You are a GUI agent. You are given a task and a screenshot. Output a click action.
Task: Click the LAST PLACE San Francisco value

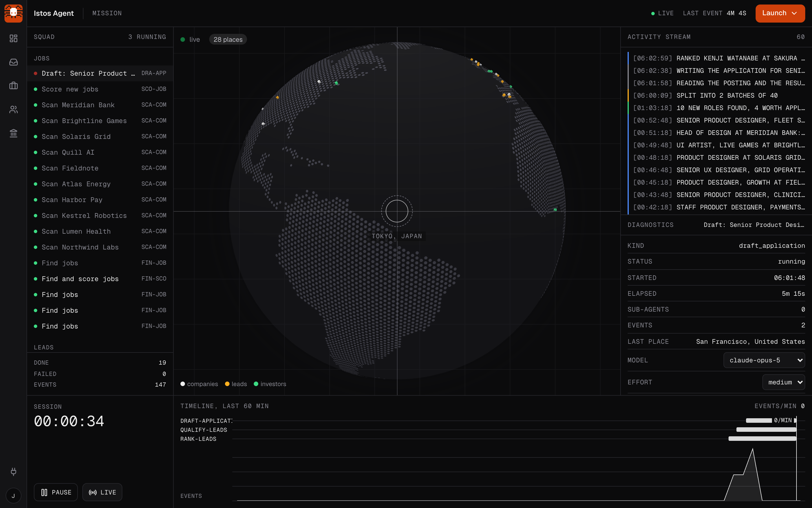750,341
